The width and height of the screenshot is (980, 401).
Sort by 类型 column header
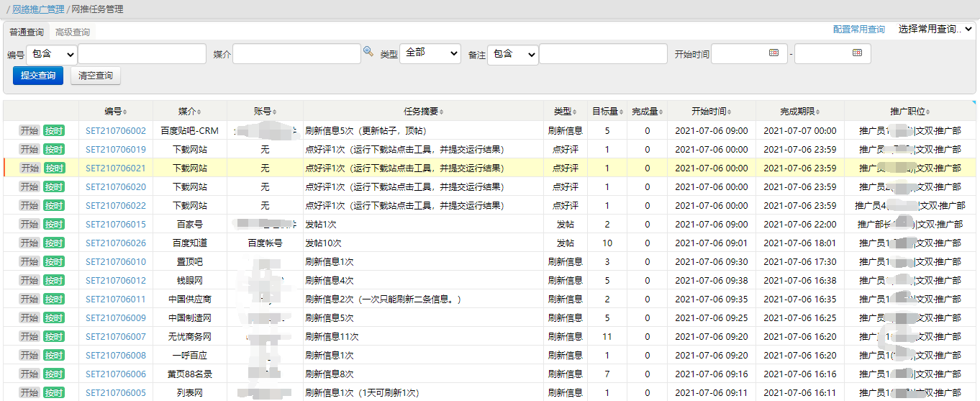click(566, 111)
